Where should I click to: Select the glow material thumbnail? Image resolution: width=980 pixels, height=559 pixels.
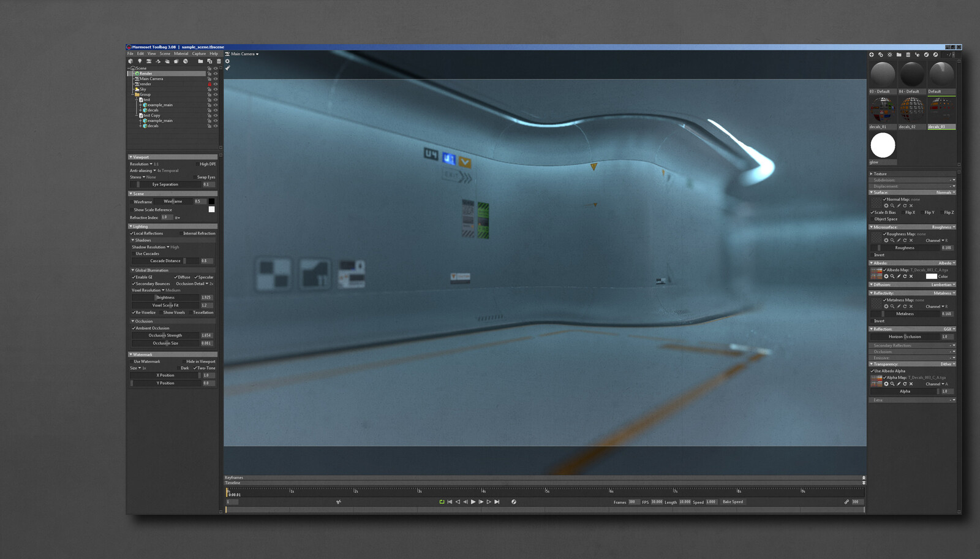point(883,145)
